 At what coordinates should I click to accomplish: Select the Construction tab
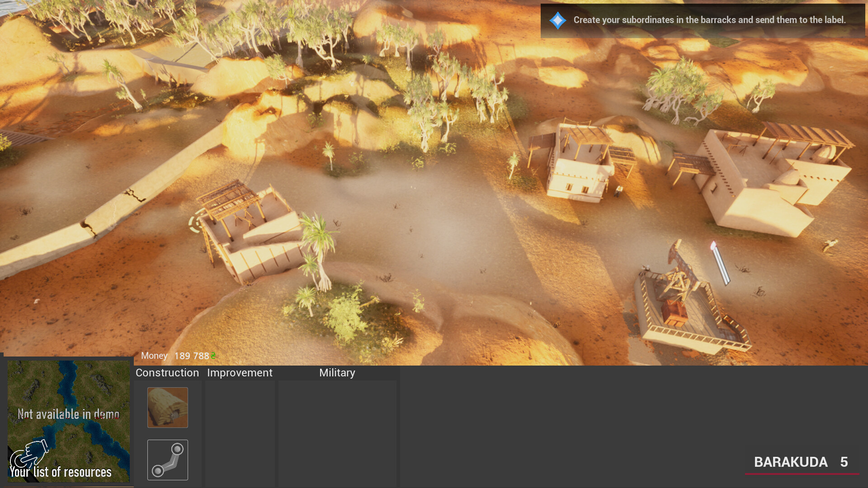(x=167, y=373)
